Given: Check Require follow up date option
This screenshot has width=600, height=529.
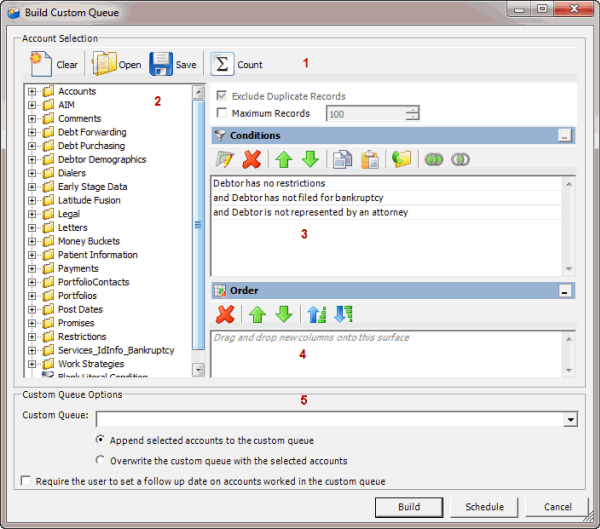Looking at the screenshot, I should click(x=26, y=480).
